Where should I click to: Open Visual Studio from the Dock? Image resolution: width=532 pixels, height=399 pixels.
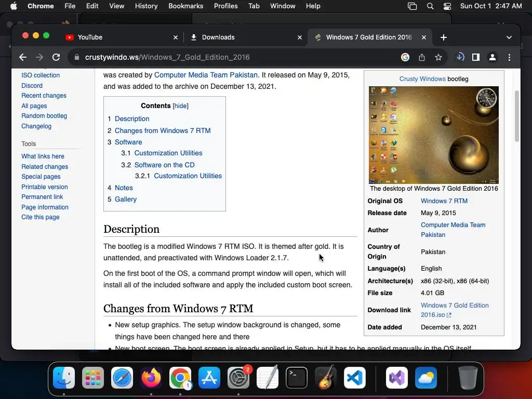(396, 378)
